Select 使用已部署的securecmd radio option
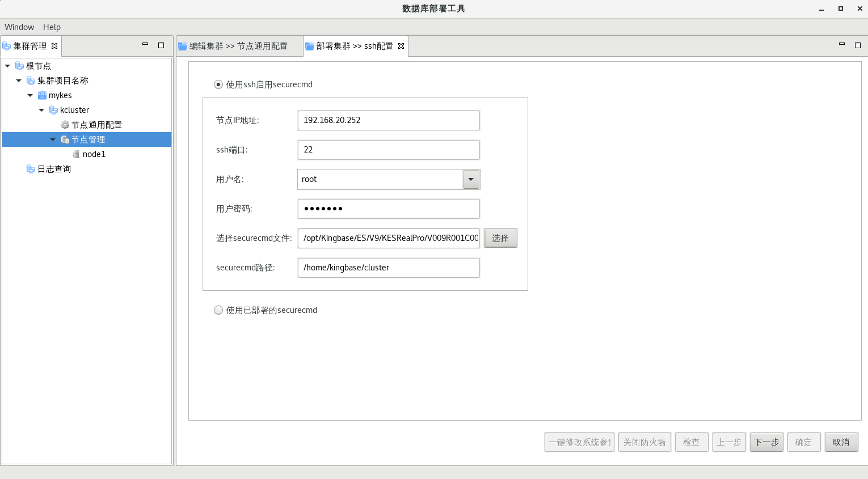 pos(218,310)
